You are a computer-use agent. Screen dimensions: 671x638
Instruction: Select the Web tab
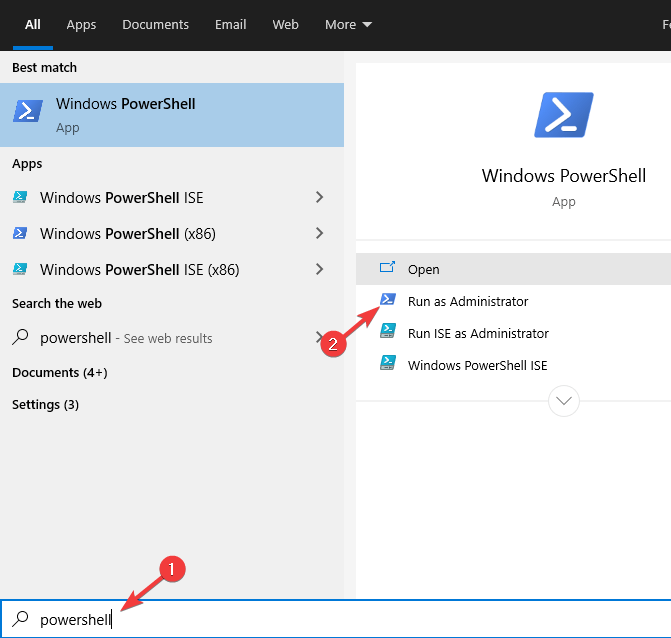pyautogui.click(x=285, y=24)
